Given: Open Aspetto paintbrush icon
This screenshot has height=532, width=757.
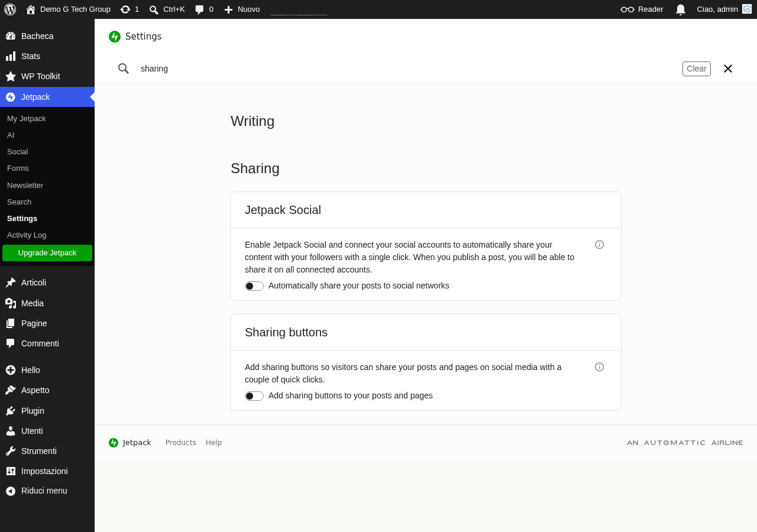Looking at the screenshot, I should click(11, 390).
